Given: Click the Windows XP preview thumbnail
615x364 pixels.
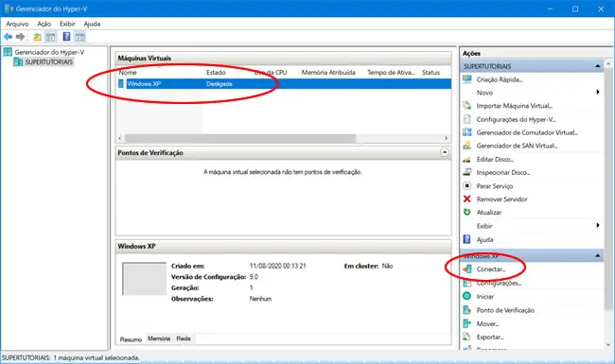Looking at the screenshot, I should pos(145,279).
